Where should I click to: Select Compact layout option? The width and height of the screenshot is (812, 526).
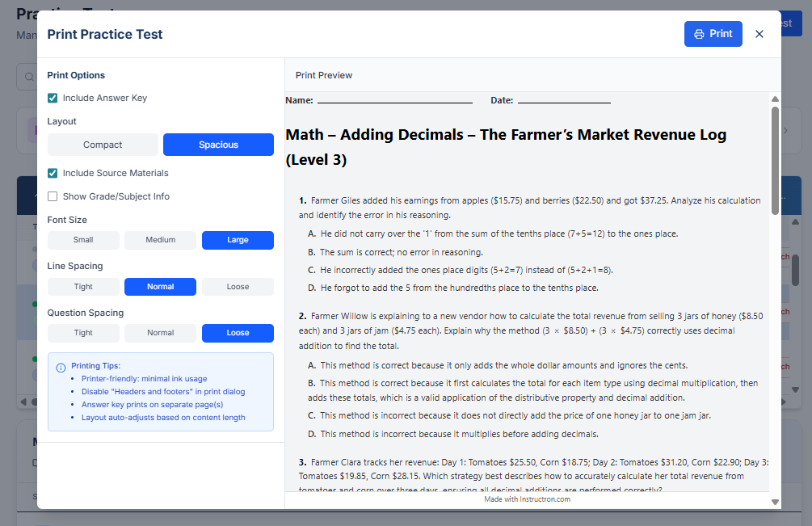pyautogui.click(x=103, y=145)
